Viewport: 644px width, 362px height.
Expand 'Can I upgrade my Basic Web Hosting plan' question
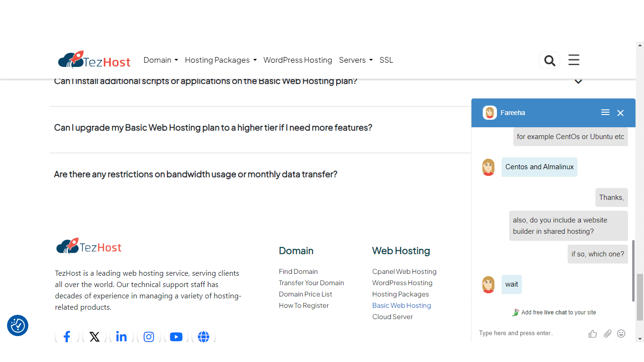click(213, 128)
